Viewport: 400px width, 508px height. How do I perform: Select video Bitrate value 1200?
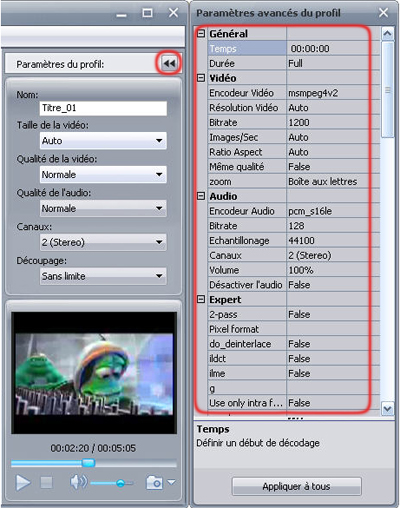point(333,122)
